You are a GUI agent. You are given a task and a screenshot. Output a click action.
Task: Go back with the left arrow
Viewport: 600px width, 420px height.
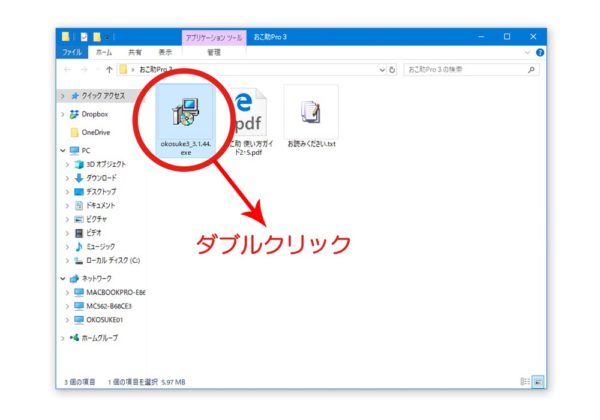[68, 70]
